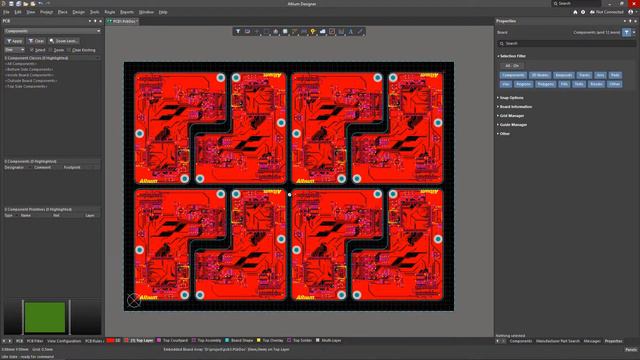Click the title bar Search field
The height and width of the screenshot is (360, 640).
click(576, 4)
